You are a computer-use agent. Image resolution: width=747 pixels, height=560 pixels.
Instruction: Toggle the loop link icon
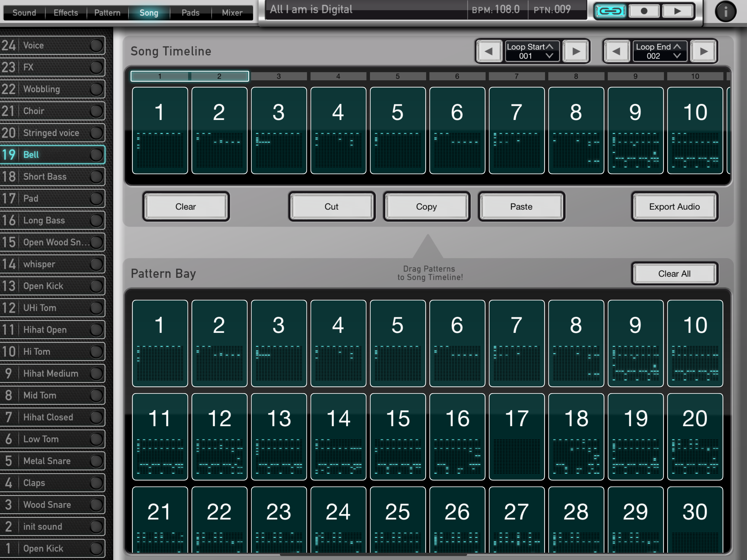point(610,11)
